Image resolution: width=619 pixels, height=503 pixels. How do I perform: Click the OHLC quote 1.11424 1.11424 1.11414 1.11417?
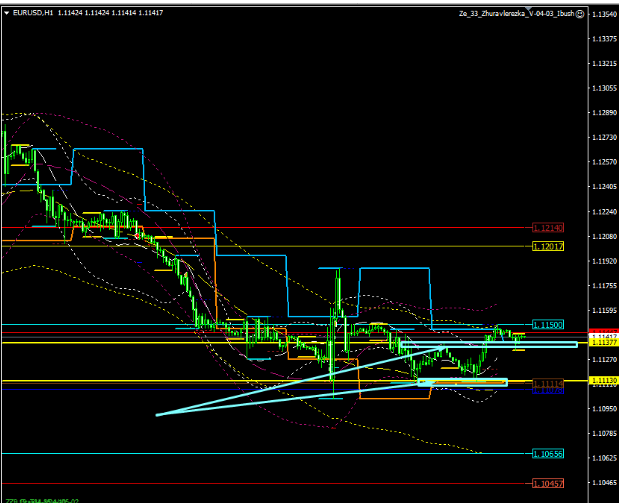(x=110, y=13)
